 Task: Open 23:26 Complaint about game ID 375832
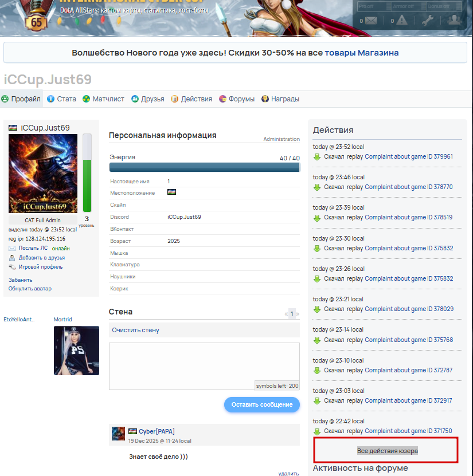(x=409, y=279)
